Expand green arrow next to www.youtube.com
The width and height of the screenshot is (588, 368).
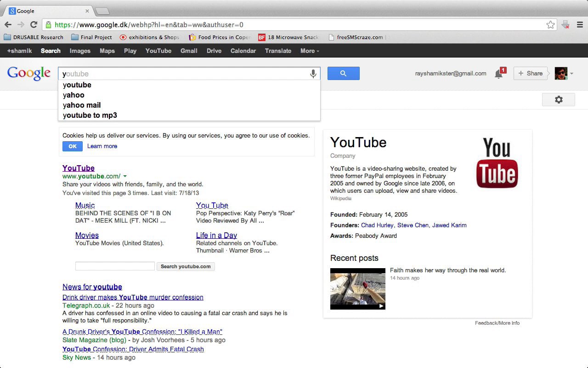click(125, 176)
